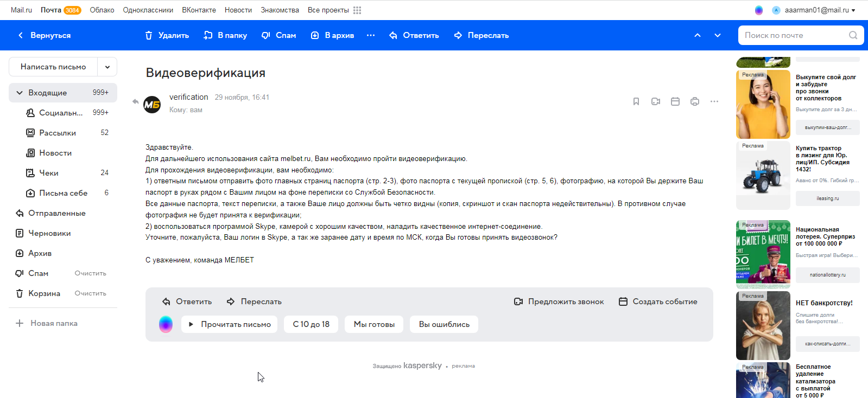868x398 pixels.
Task: Click the print letter icon
Action: (694, 101)
